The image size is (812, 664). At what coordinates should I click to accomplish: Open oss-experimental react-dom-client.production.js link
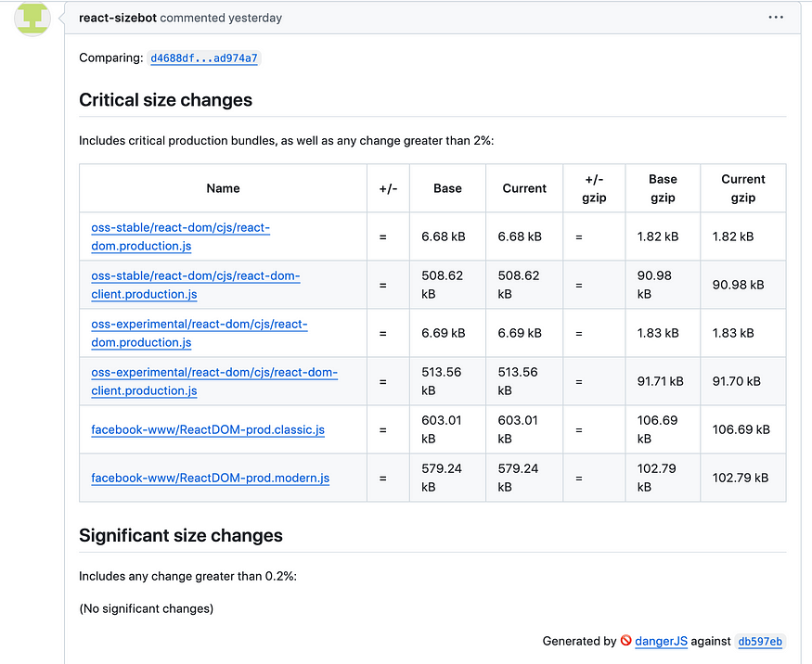point(213,381)
